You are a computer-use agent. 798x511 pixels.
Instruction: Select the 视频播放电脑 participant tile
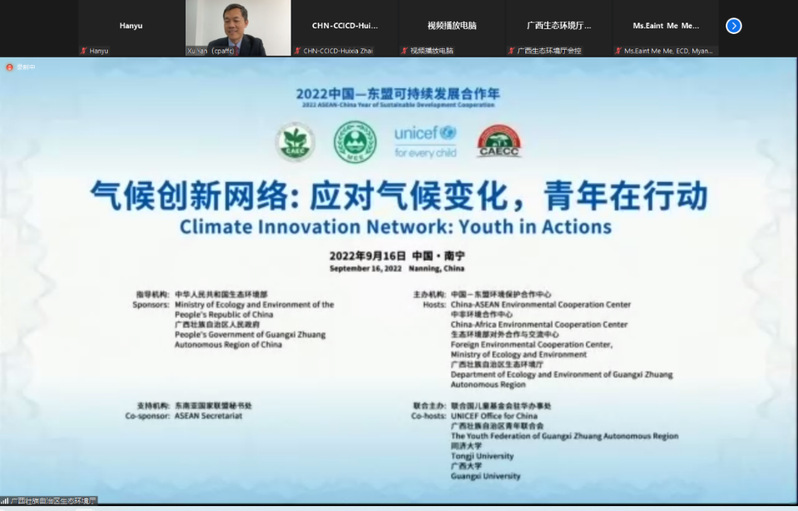(452, 28)
